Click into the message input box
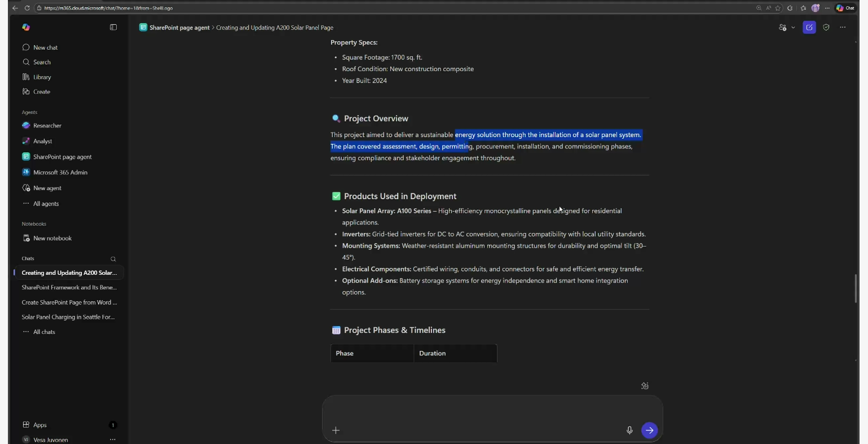This screenshot has height=444, width=868. point(491,410)
